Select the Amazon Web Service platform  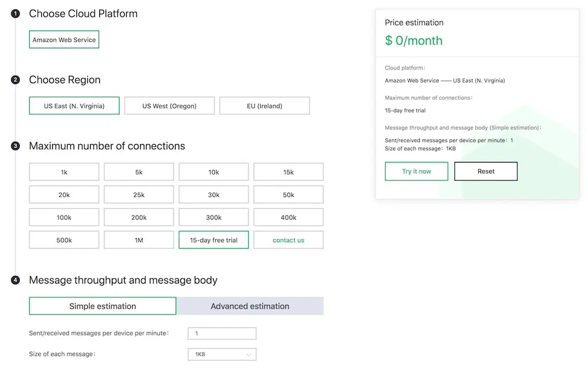[64, 40]
